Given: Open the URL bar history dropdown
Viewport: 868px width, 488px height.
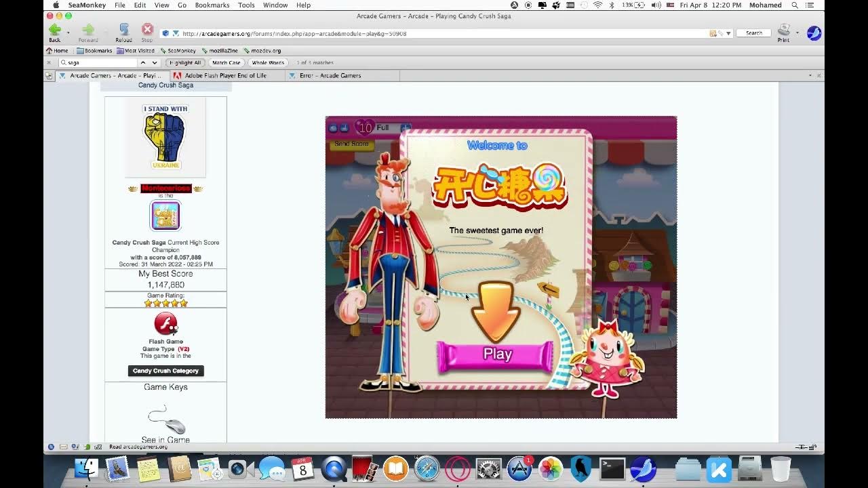Looking at the screenshot, I should coord(728,33).
